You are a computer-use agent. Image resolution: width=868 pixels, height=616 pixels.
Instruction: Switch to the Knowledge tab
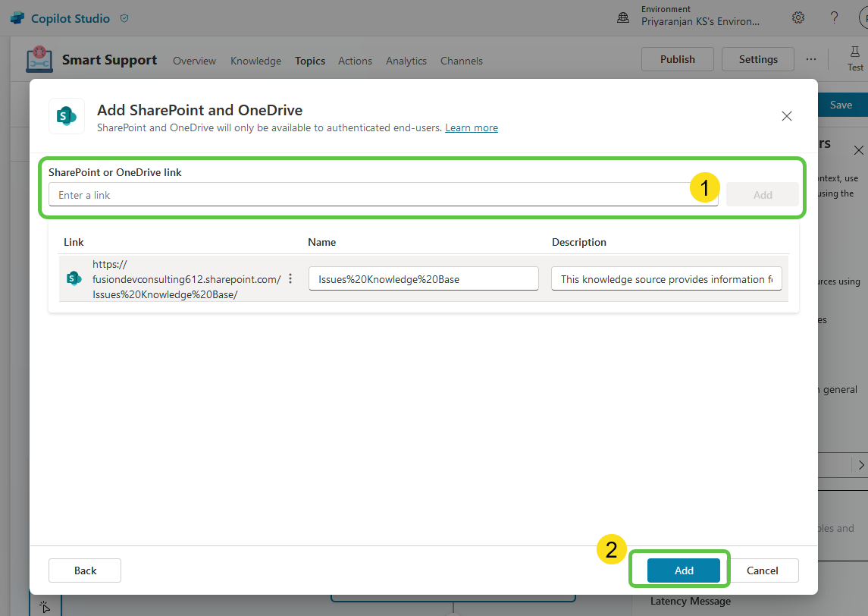click(x=255, y=61)
